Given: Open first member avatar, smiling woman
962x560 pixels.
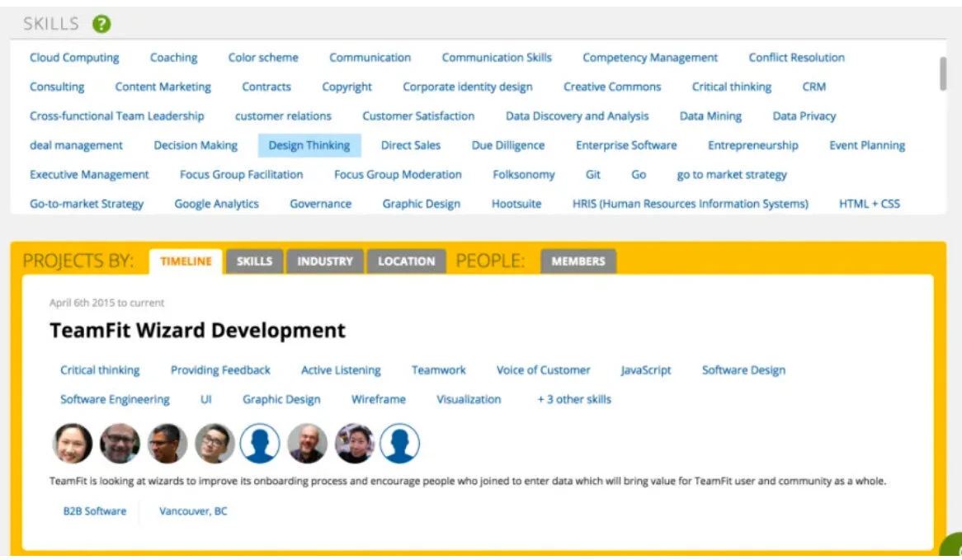Looking at the screenshot, I should [x=73, y=443].
